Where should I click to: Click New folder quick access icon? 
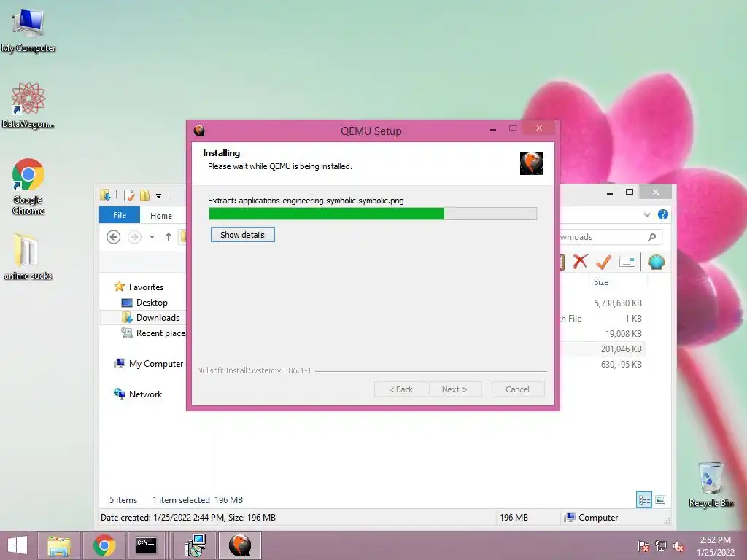point(144,195)
